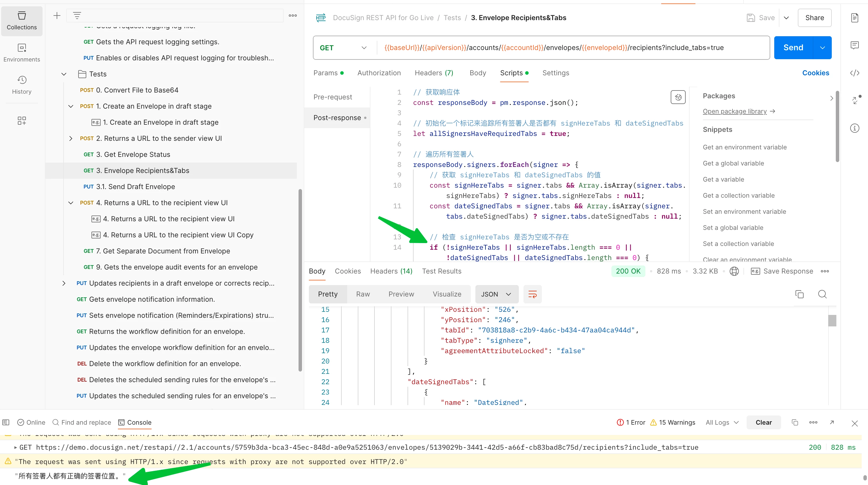868x485 pixels.
Task: Switch to the Headers (7) request tab
Action: [x=434, y=73]
